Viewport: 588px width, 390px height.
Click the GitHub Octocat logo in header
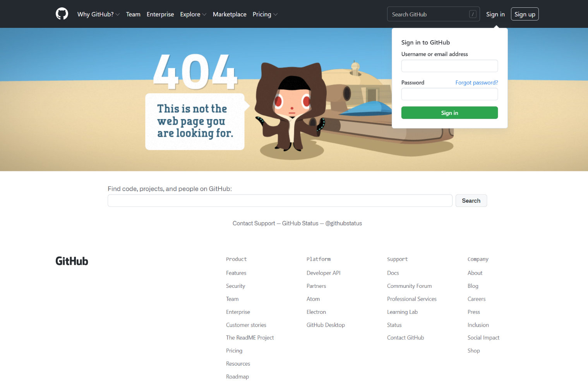coord(62,14)
